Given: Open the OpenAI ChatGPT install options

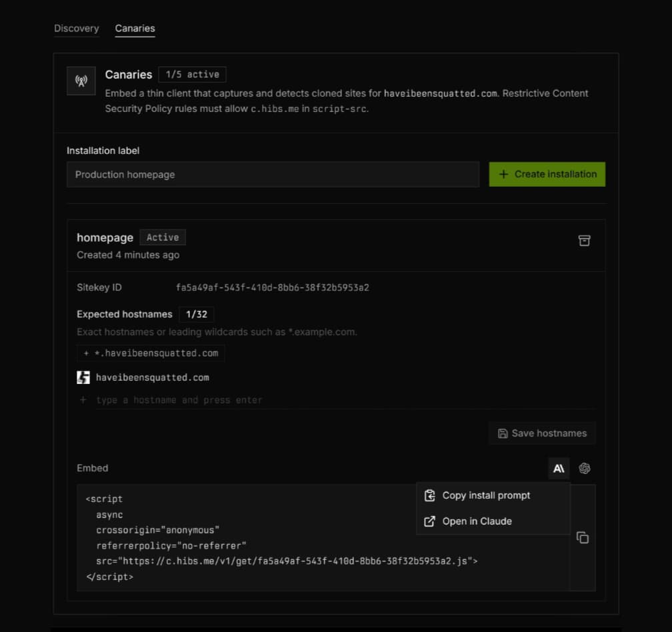Looking at the screenshot, I should tap(584, 468).
